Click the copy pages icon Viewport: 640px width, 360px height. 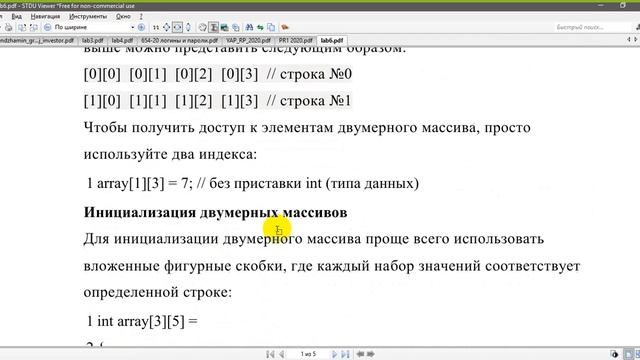271,27
